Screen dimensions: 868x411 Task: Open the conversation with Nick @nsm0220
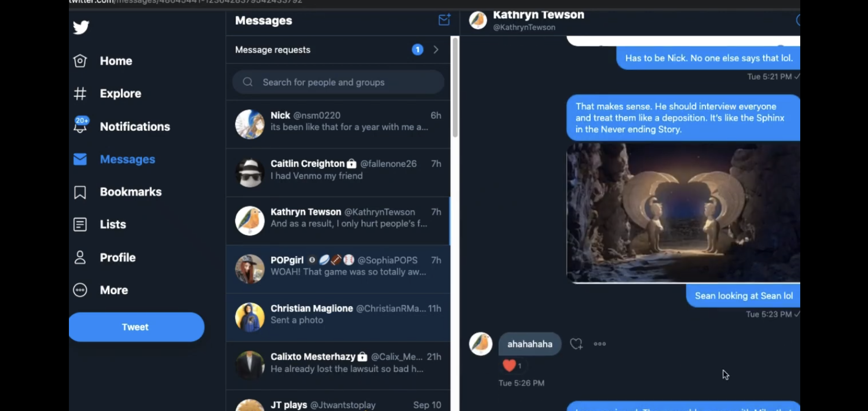point(338,124)
